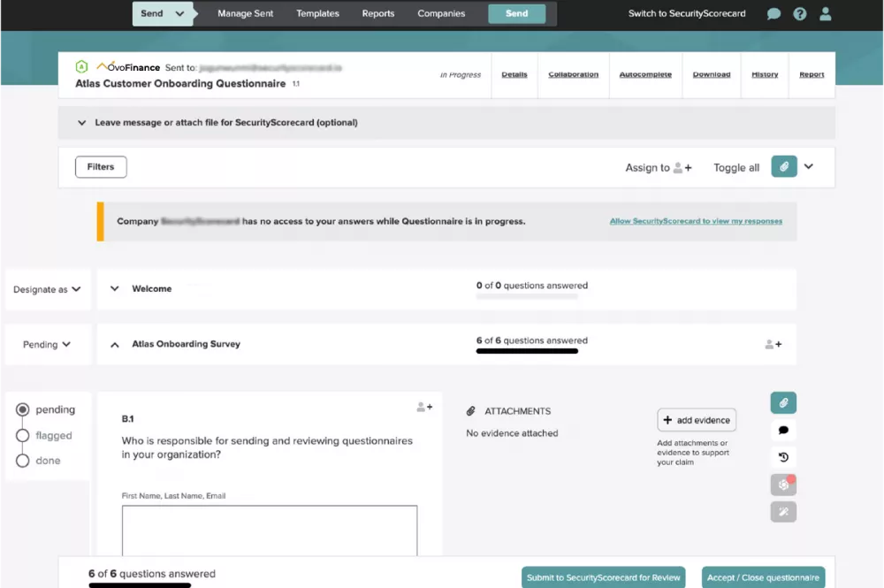
Task: Expand the Leave message or attach file section
Action: 82,123
